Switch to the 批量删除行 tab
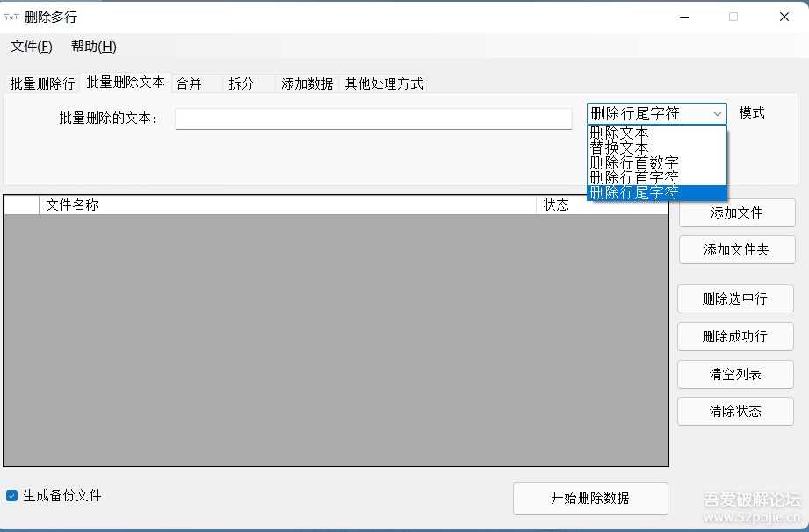The width and height of the screenshot is (809, 532). pos(41,82)
